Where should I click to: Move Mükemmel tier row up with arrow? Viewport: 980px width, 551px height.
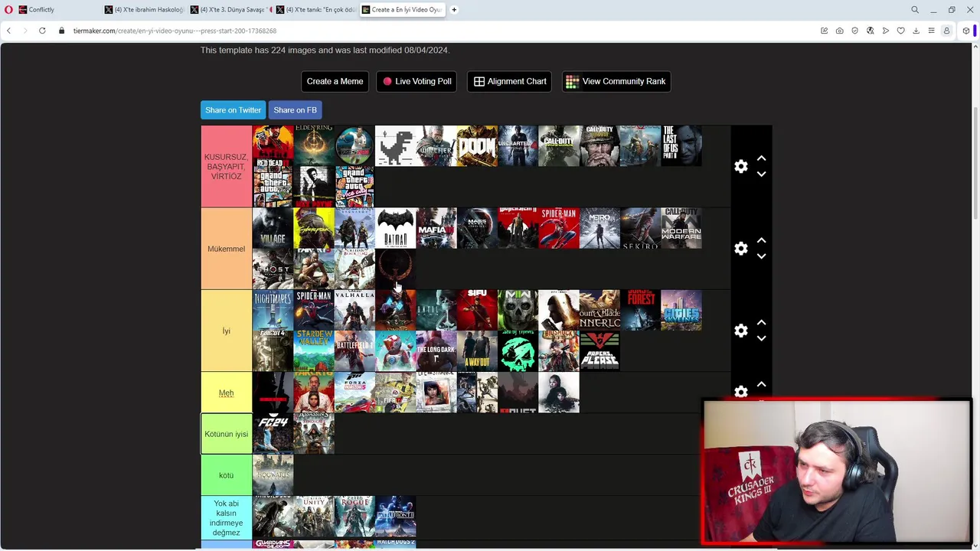(761, 240)
